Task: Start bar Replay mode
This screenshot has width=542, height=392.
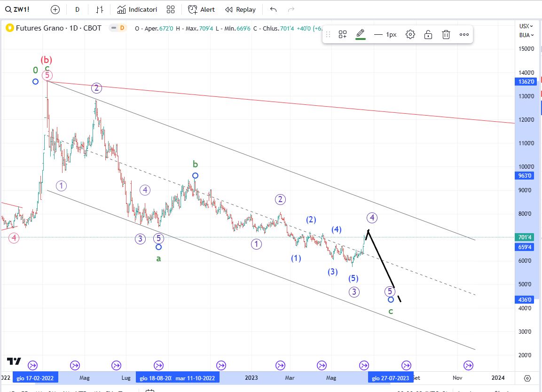Action: tap(240, 10)
